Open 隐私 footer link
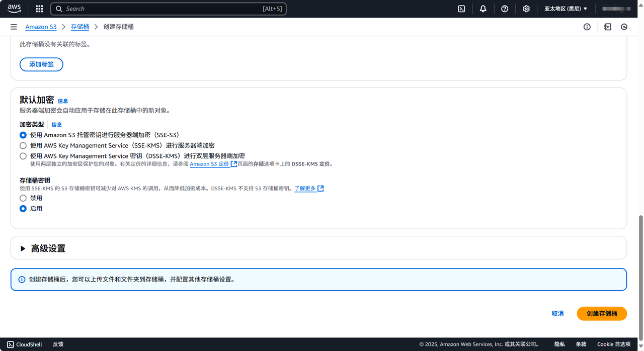 [559, 344]
